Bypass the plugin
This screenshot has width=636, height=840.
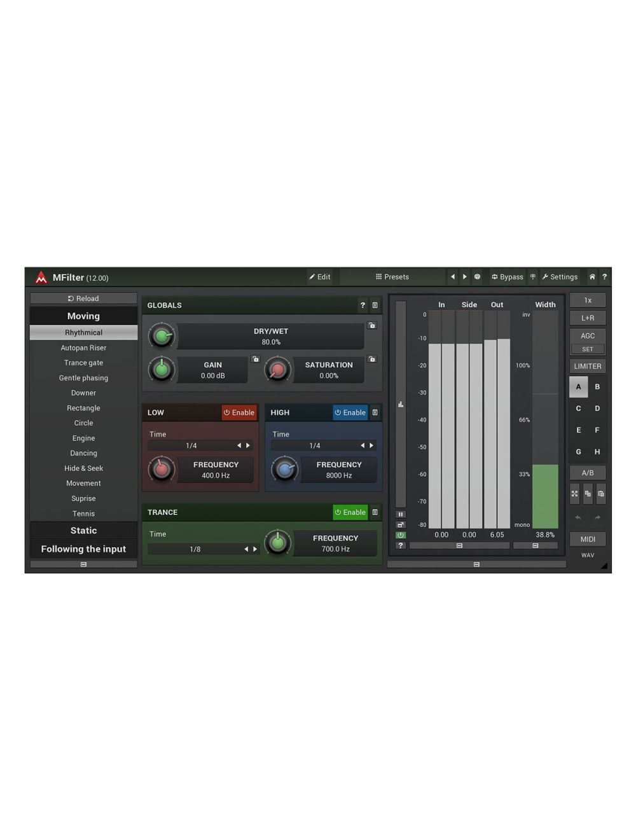click(507, 277)
